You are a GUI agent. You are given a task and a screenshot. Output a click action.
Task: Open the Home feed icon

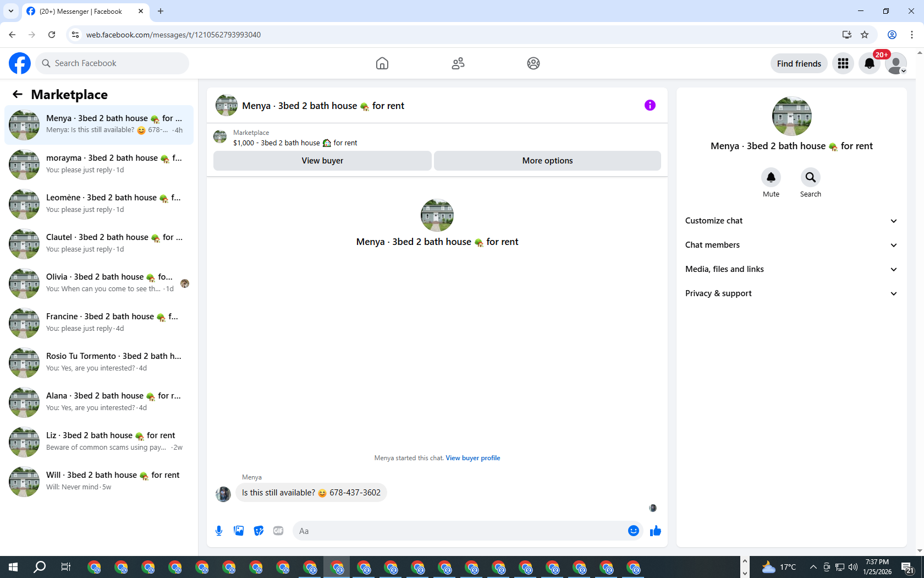(x=382, y=63)
